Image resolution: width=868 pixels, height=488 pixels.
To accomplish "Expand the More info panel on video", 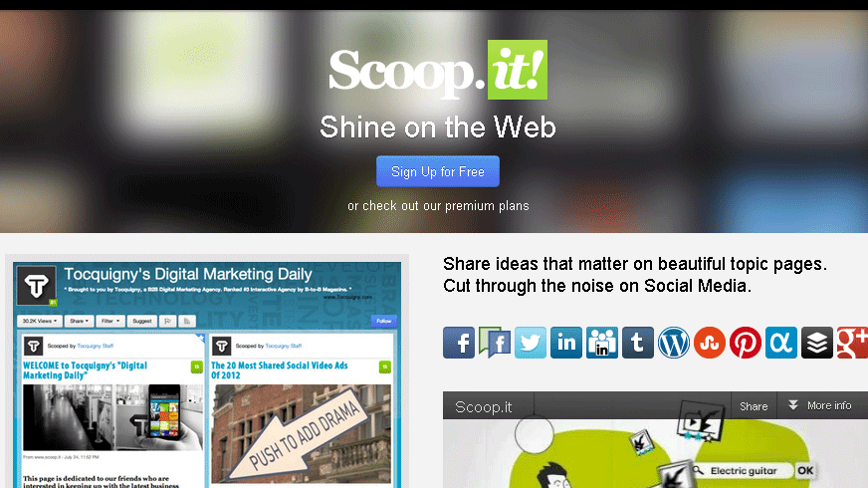I will (820, 406).
